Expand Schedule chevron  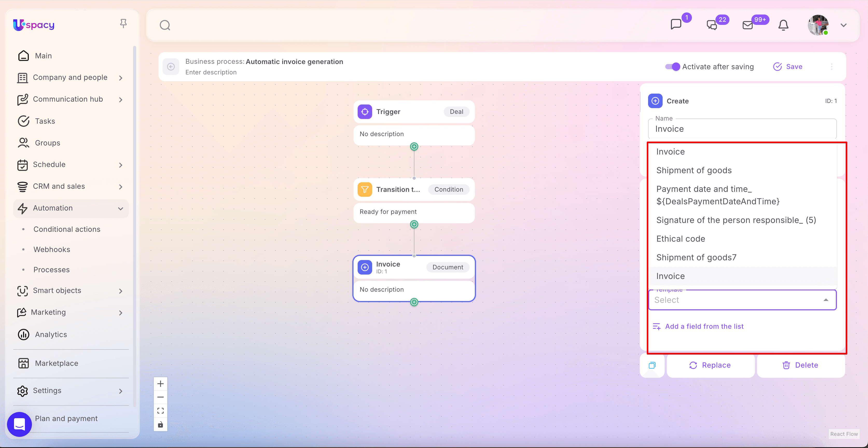(x=121, y=165)
